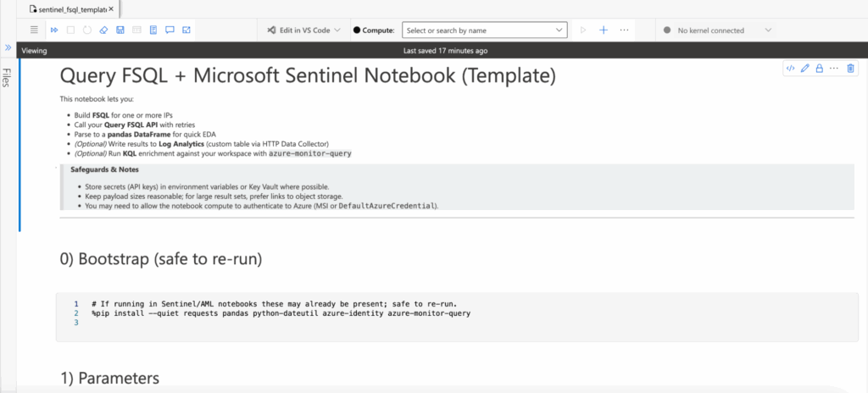This screenshot has height=393, width=868.
Task: Click the 'Keep payload sizes reasonable' note
Action: tap(214, 196)
